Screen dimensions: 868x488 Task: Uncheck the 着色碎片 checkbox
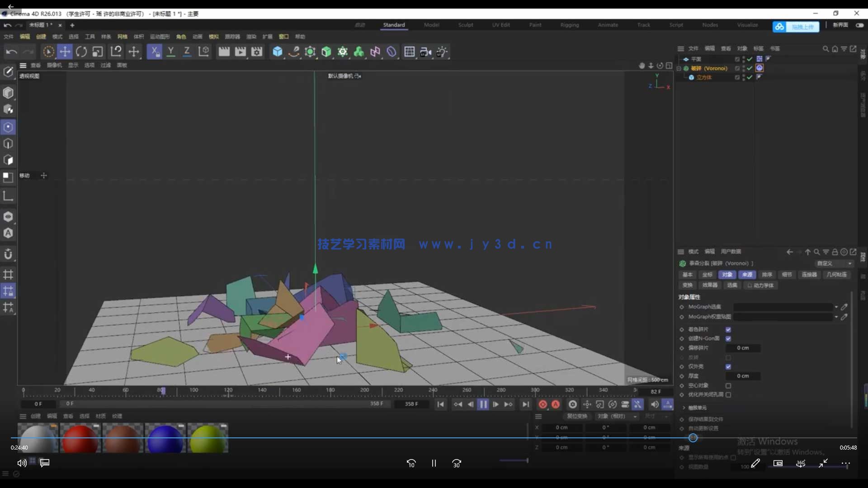pos(728,329)
